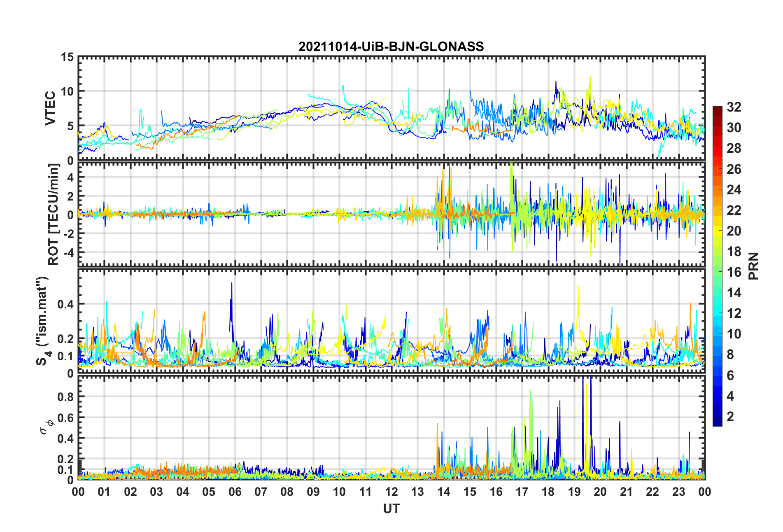This screenshot has width=783, height=532.
Task: Click colorbar tick label 8
Action: point(730,355)
